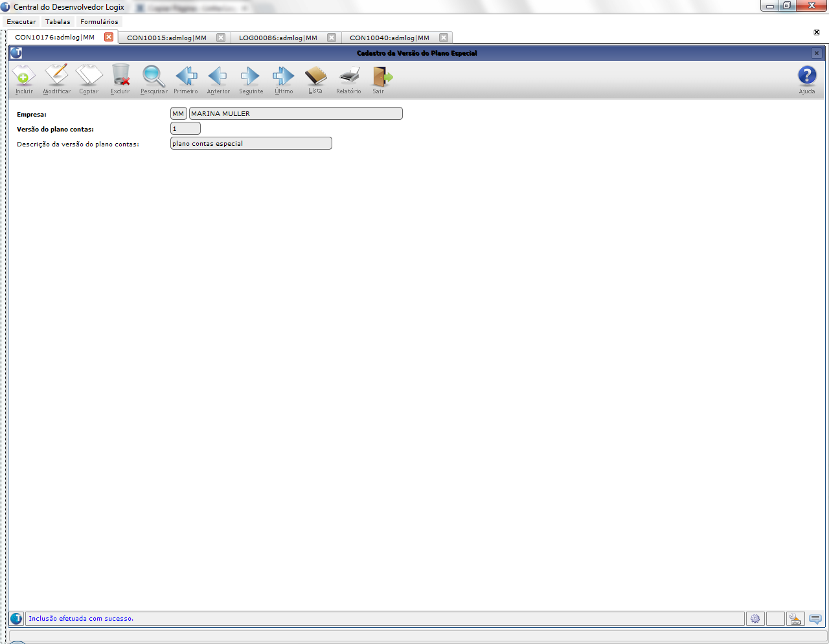Click the Empresa: label
Image resolution: width=829 pixels, height=644 pixels.
[32, 115]
